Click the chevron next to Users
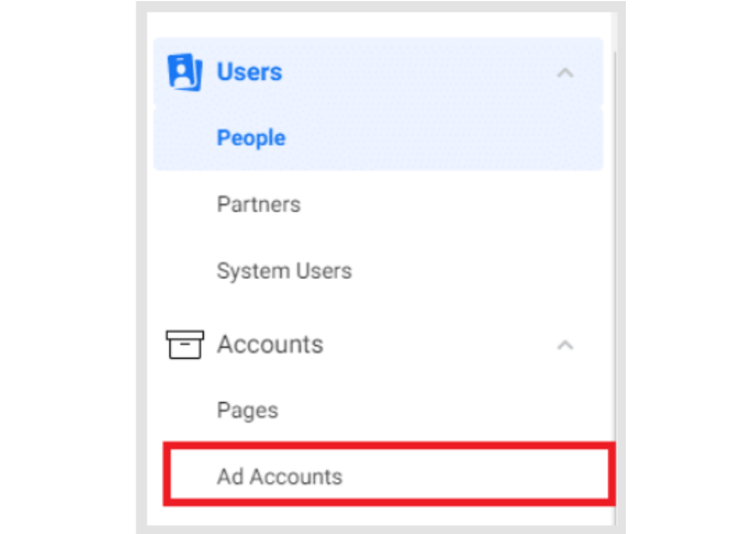Viewport: 756px width, 534px height. [565, 73]
